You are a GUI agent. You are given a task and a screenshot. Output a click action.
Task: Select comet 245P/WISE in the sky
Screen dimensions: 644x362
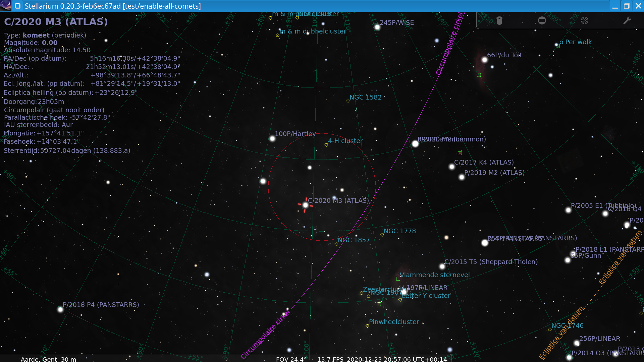coord(377,27)
